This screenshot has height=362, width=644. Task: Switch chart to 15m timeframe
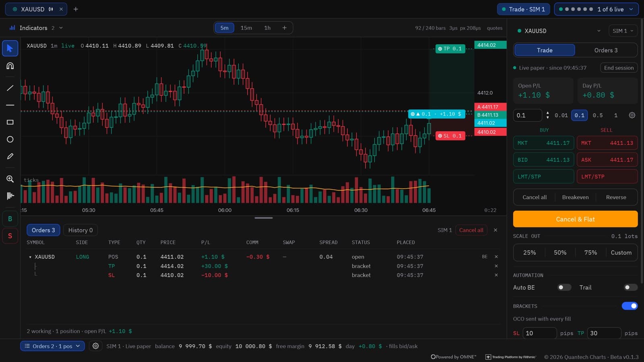click(246, 28)
